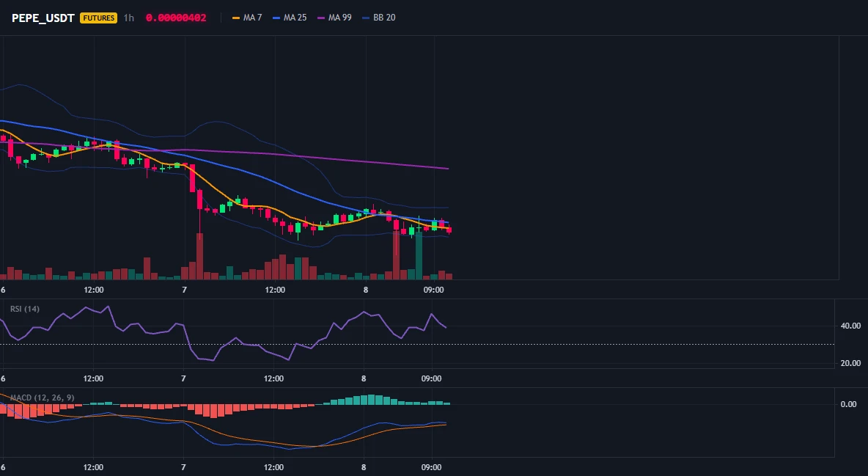Image resolution: width=868 pixels, height=476 pixels.
Task: Click the RSI (14) indicator label
Action: 25,309
